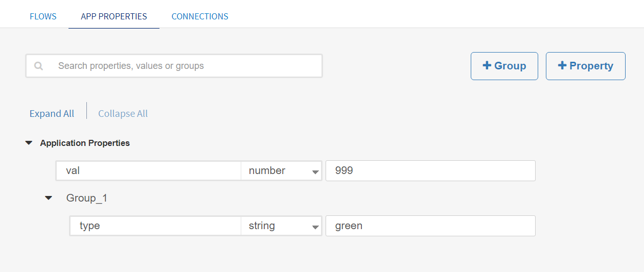Open the number type dropdown for val

click(x=281, y=171)
